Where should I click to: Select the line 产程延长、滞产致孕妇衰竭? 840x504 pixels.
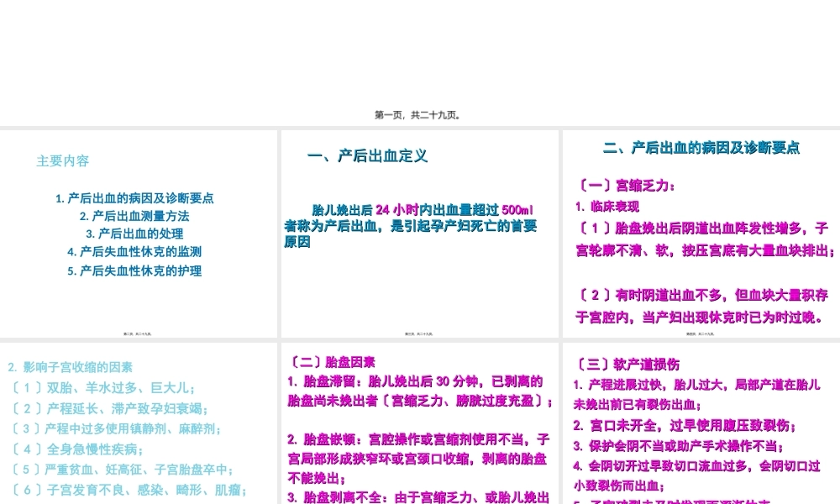pyautogui.click(x=109, y=409)
